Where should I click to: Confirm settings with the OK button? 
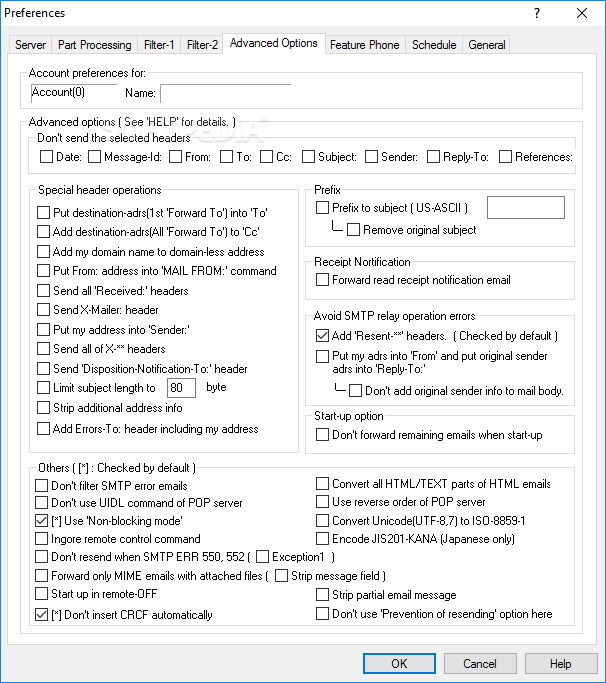click(399, 663)
